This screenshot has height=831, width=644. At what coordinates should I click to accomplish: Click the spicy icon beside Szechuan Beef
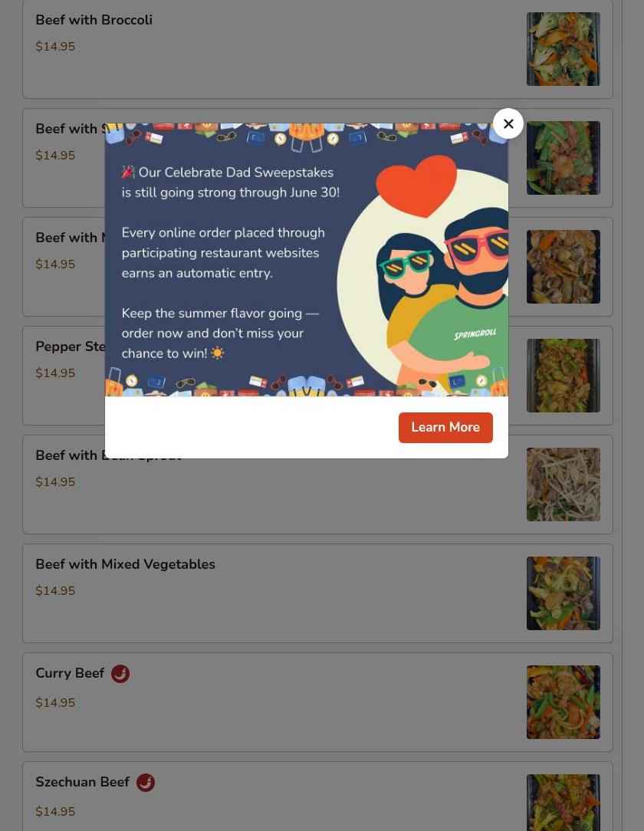[x=146, y=782]
